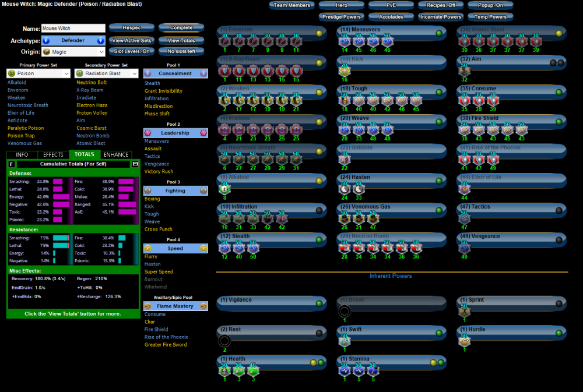This screenshot has width=583, height=392.
Task: Toggle the Tough power green status light
Action: coord(439,92)
